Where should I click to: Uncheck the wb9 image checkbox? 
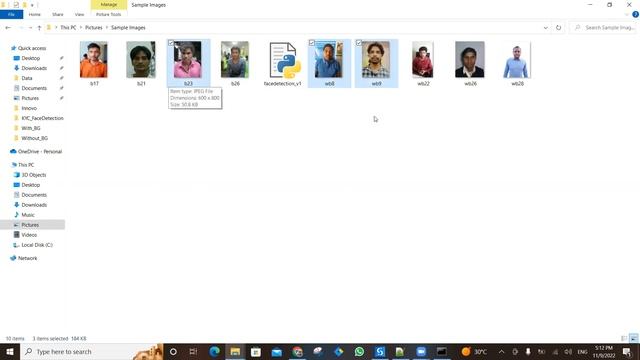(x=359, y=43)
